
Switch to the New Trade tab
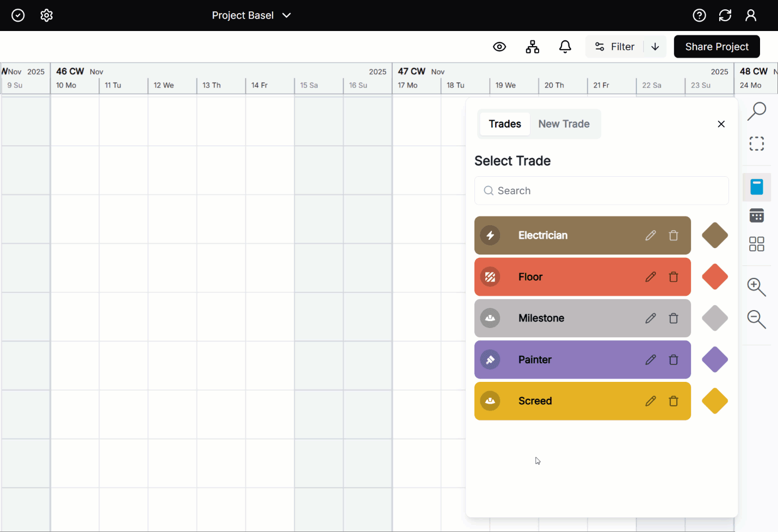coord(564,124)
